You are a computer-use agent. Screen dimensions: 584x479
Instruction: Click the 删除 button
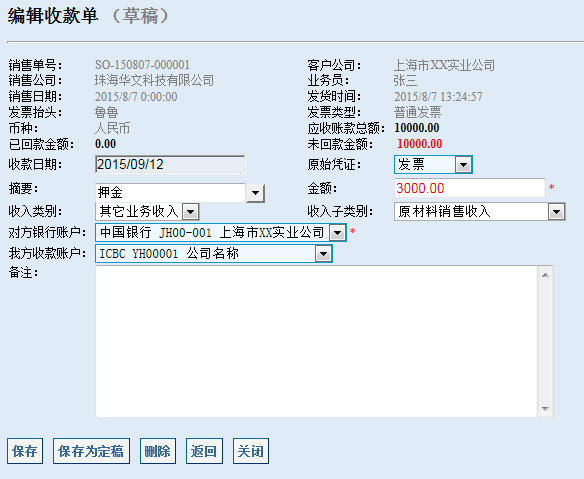click(158, 451)
